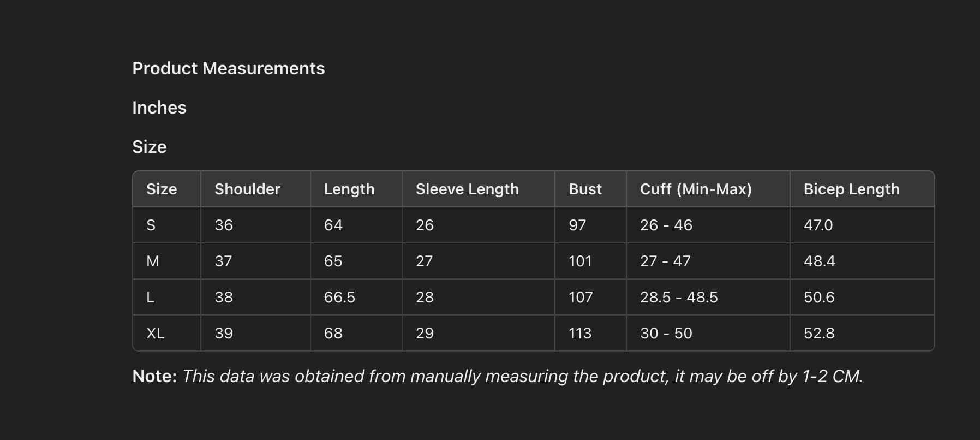The width and height of the screenshot is (980, 440).
Task: Click the 66.5 length cell
Action: click(339, 297)
